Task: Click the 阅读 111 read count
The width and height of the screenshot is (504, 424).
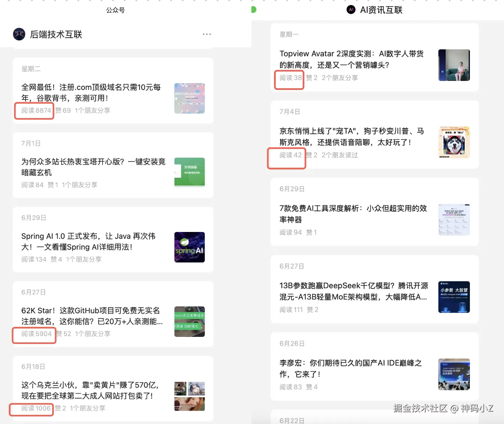Action: [291, 310]
